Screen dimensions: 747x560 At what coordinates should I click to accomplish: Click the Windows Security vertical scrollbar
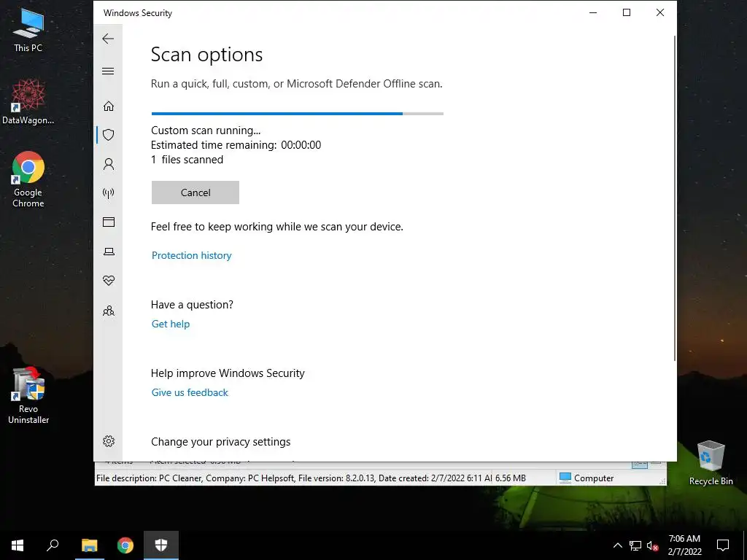coord(675,198)
